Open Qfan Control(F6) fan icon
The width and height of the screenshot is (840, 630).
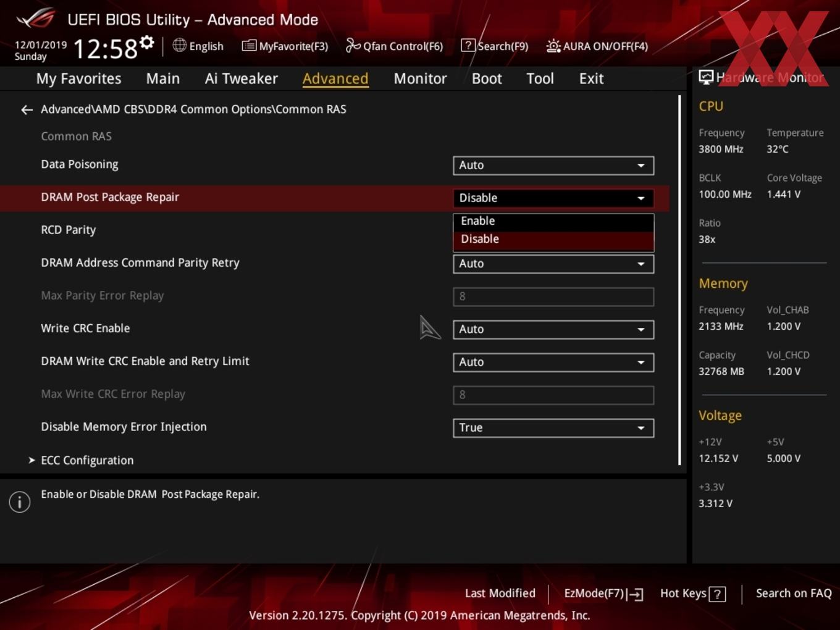pos(353,45)
